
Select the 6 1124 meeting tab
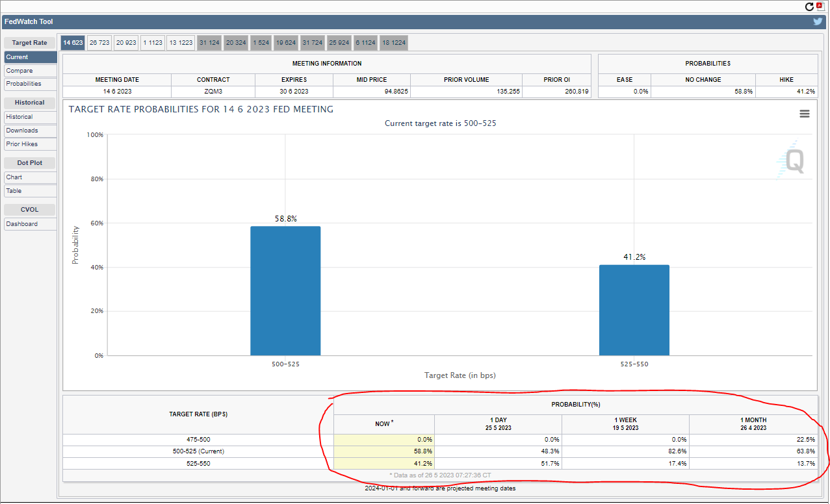click(365, 43)
